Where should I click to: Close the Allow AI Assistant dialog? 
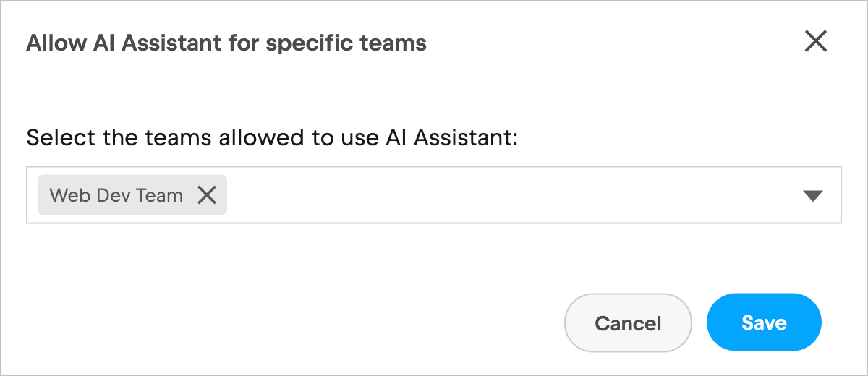click(815, 42)
